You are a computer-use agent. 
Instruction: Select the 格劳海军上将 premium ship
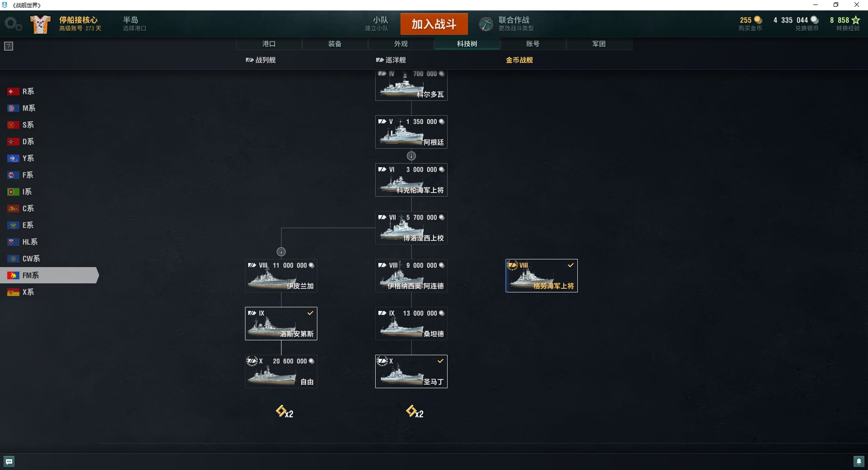coord(542,276)
